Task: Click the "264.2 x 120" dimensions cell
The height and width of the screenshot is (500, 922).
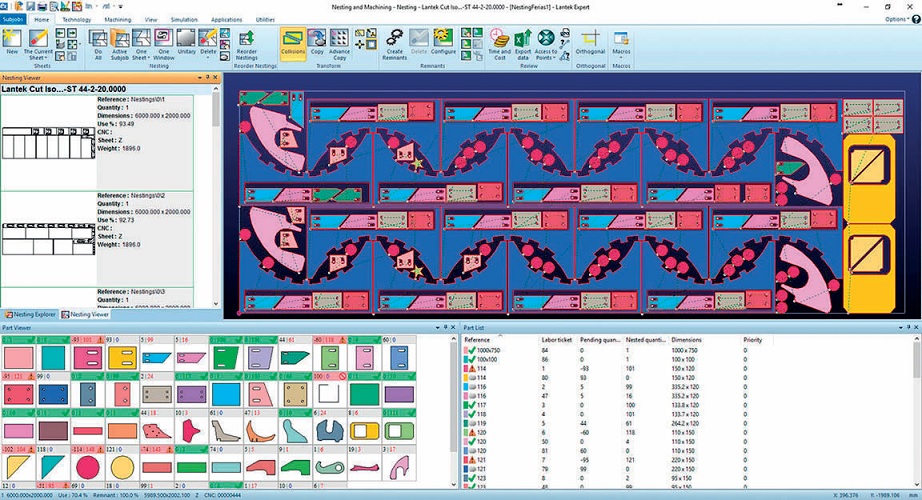Action: 685,424
